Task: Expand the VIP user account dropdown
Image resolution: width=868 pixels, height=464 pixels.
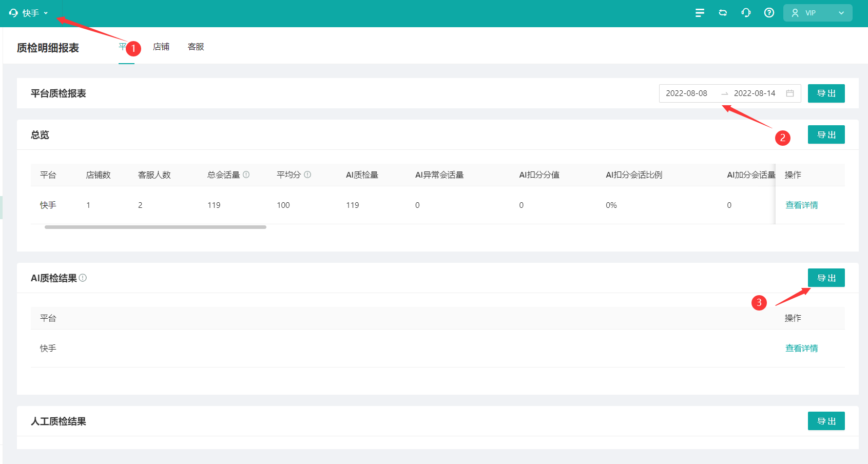Action: click(x=818, y=13)
